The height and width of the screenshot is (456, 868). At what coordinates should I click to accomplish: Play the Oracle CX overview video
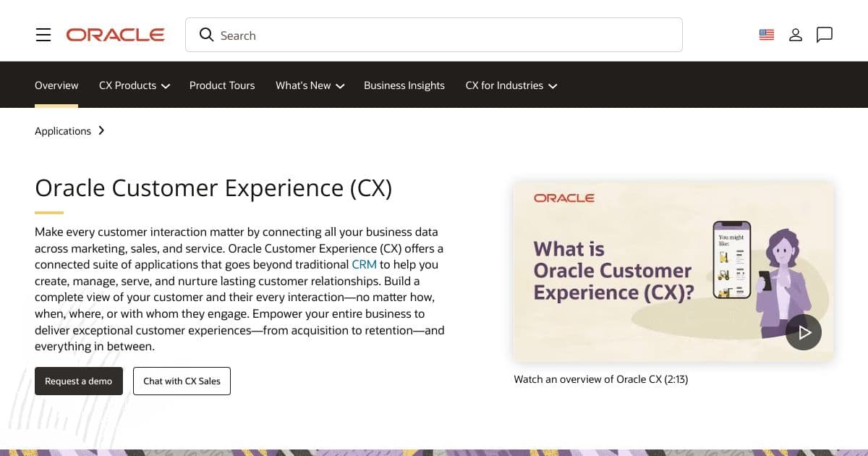(x=804, y=332)
